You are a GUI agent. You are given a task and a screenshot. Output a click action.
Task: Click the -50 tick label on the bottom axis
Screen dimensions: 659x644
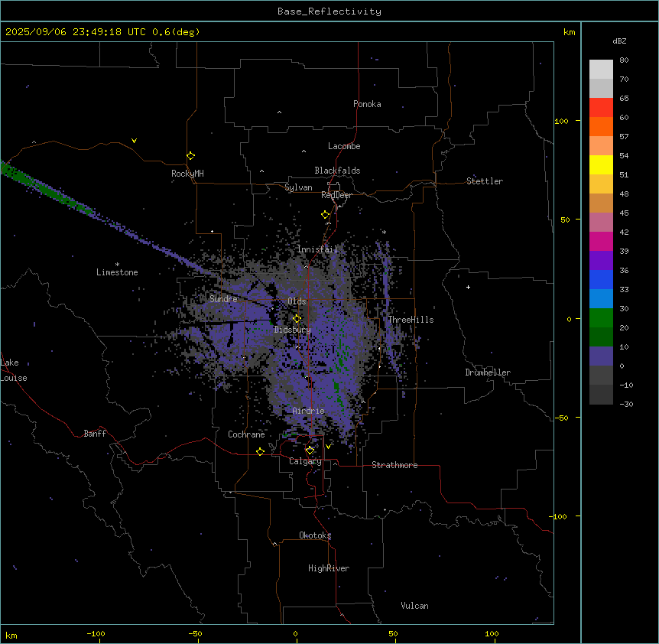(195, 633)
